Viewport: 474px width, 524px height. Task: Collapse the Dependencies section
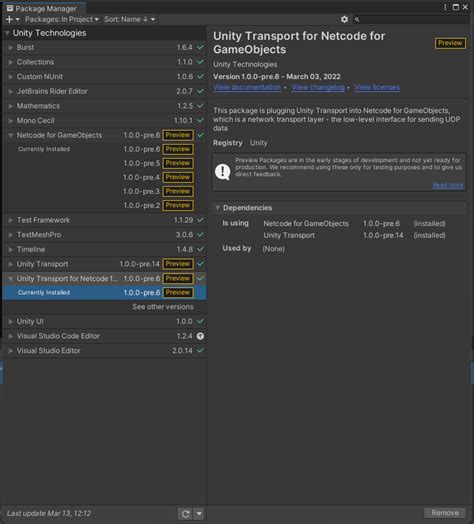pyautogui.click(x=217, y=208)
